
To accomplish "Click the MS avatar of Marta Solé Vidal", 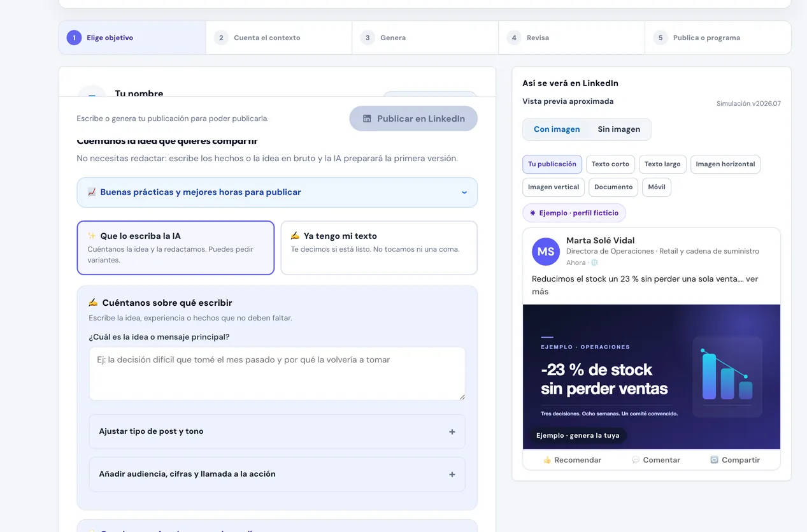I will click(546, 252).
